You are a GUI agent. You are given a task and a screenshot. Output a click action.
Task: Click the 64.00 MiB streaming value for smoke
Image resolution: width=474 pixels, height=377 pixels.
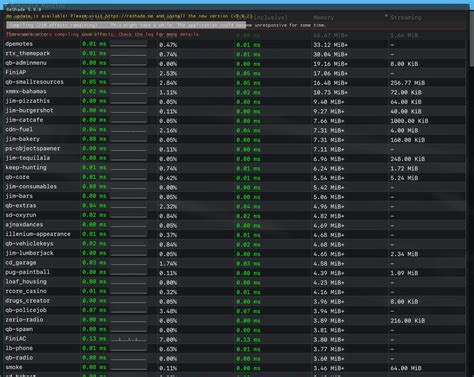(406, 368)
